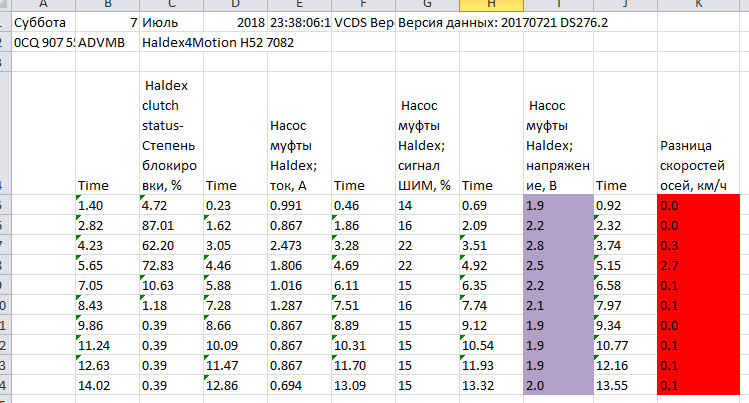The height and width of the screenshot is (403, 749).
Task: Click the current cell 0.694
Action: click(300, 385)
